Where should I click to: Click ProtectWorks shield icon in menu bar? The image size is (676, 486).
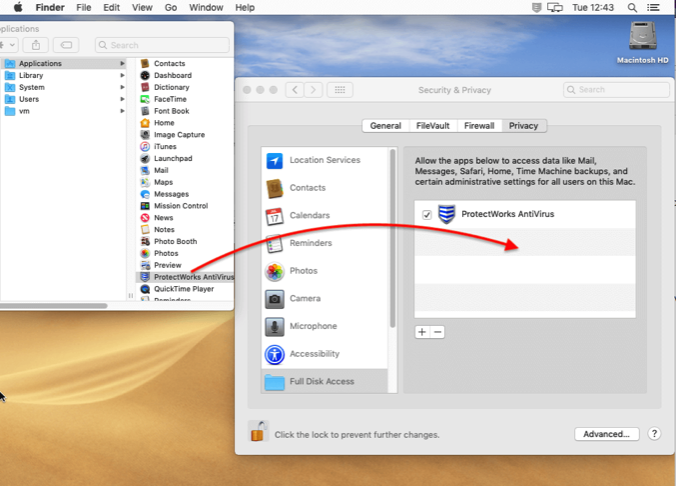tap(536, 7)
